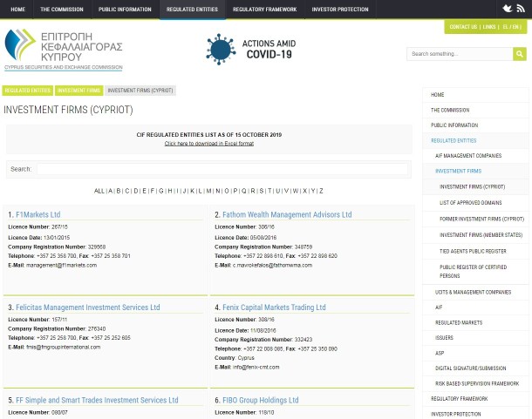
Task: Open Investment Firms (Cypriot) sidebar item
Action: [x=475, y=186]
